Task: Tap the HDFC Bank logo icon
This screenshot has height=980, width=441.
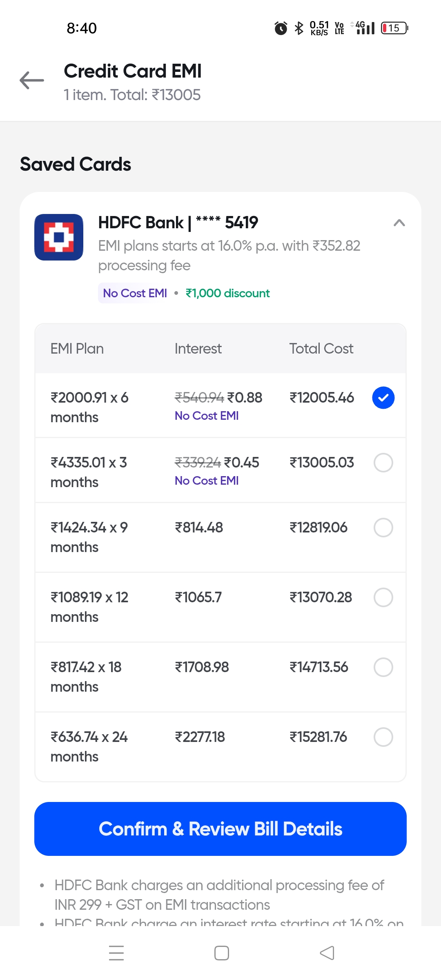Action: coord(59,237)
